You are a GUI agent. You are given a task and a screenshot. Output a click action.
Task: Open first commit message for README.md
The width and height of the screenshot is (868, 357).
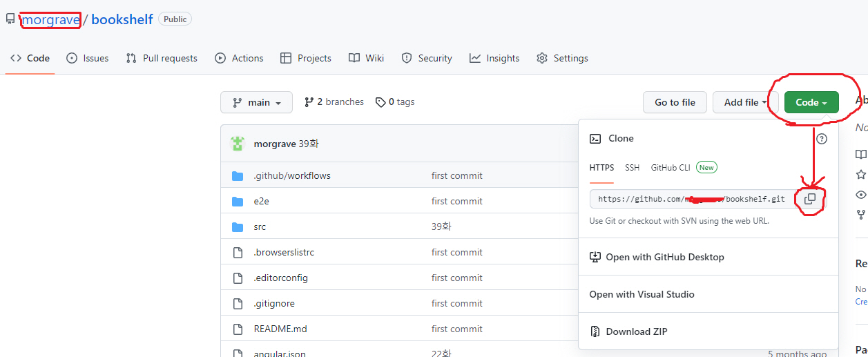tap(457, 329)
